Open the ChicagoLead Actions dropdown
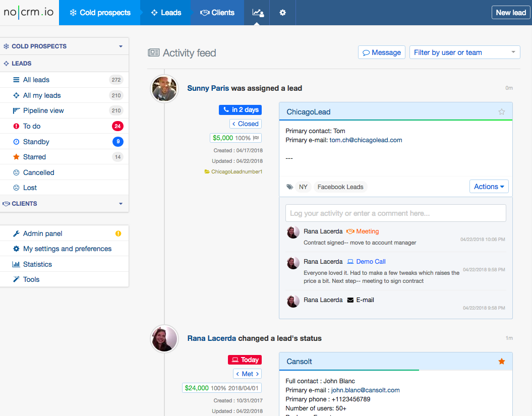The image size is (532, 416). (x=489, y=187)
